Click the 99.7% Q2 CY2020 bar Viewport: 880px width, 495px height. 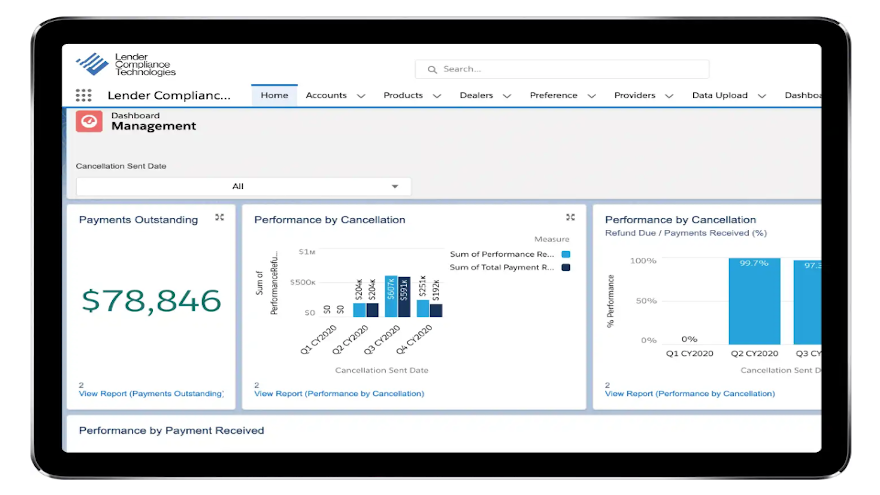pos(754,302)
